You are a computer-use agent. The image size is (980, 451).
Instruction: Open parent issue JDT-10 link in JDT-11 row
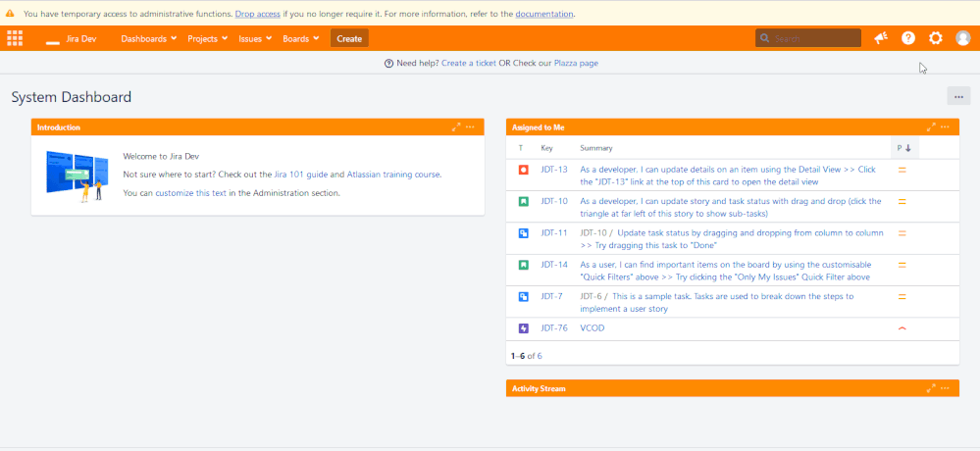593,233
